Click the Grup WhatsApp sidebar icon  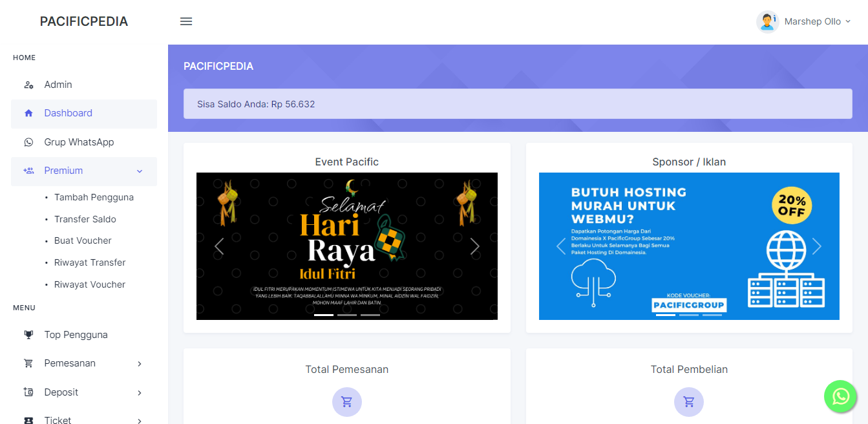[x=28, y=142]
